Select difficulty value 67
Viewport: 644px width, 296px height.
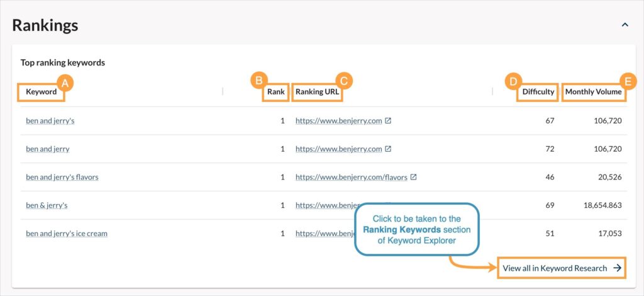pyautogui.click(x=550, y=121)
